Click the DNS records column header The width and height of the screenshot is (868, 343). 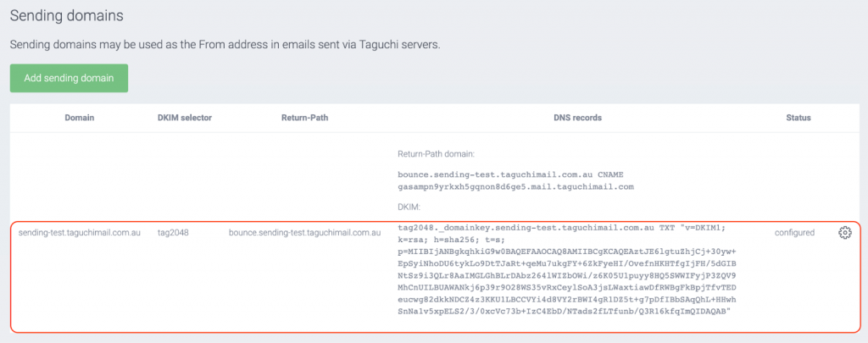[x=577, y=118]
